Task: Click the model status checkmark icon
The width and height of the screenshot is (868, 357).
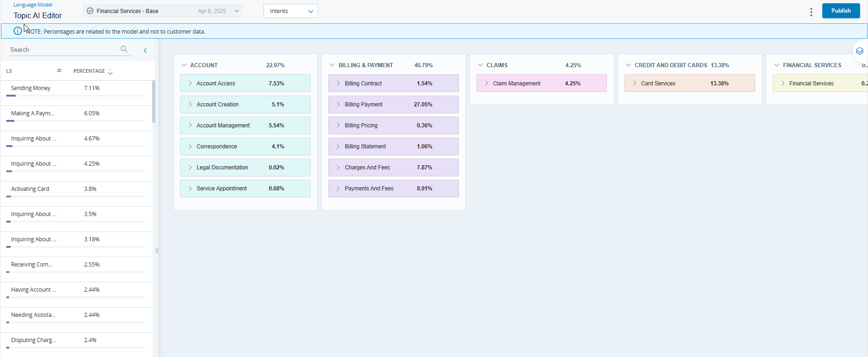Action: (x=90, y=11)
